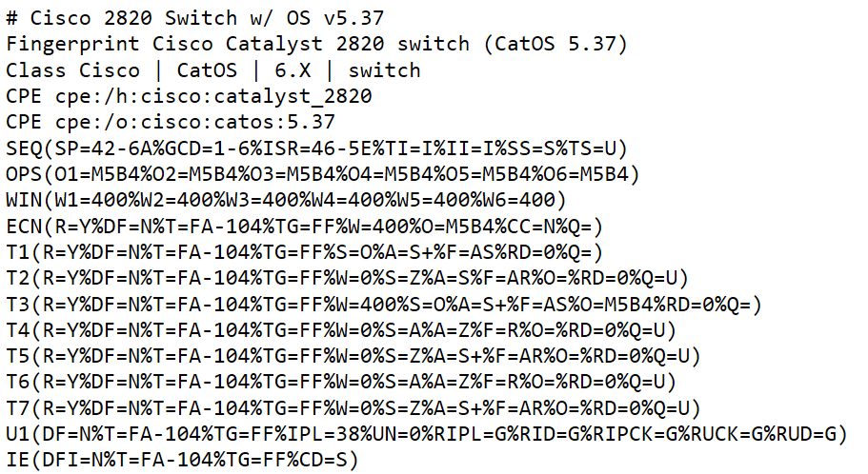
Task: Click the CPE cpe:/h:cisco:catalyst_2820 line
Action: point(189,96)
